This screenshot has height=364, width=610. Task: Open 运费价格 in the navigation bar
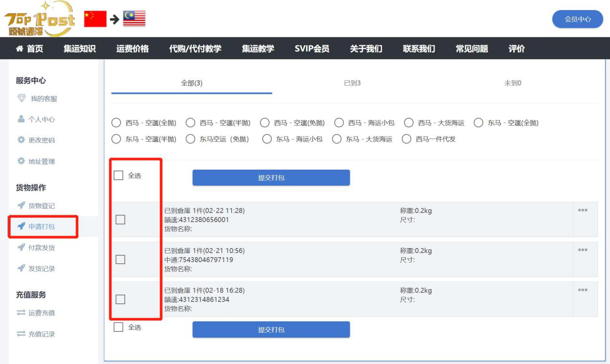point(132,49)
